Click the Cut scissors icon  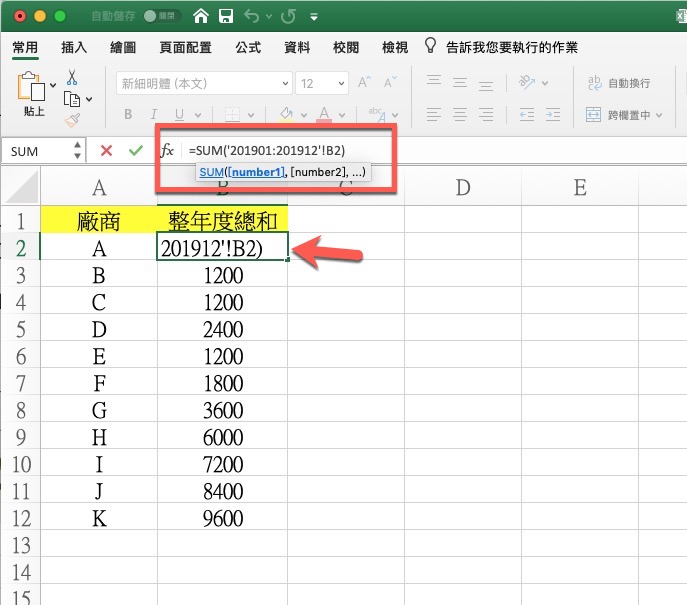pyautogui.click(x=72, y=77)
